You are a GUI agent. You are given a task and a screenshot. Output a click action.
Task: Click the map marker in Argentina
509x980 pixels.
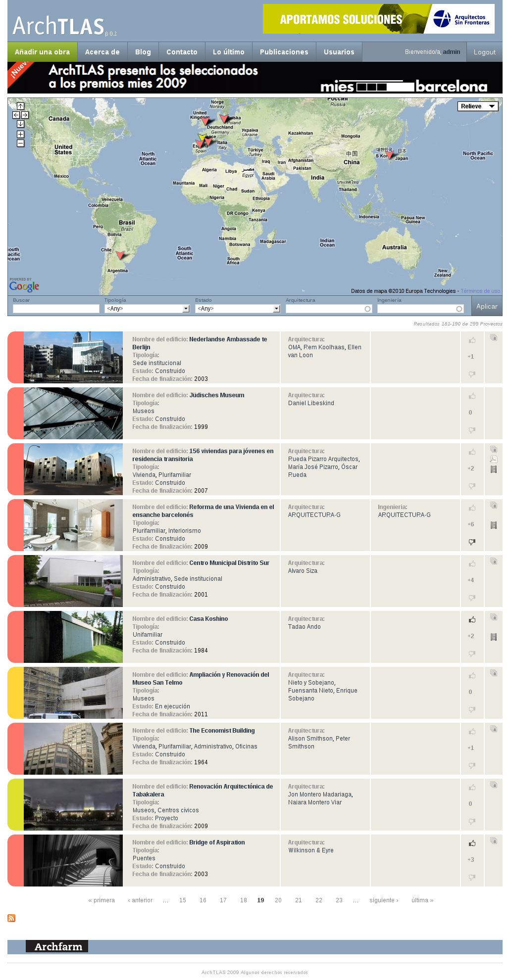[120, 255]
